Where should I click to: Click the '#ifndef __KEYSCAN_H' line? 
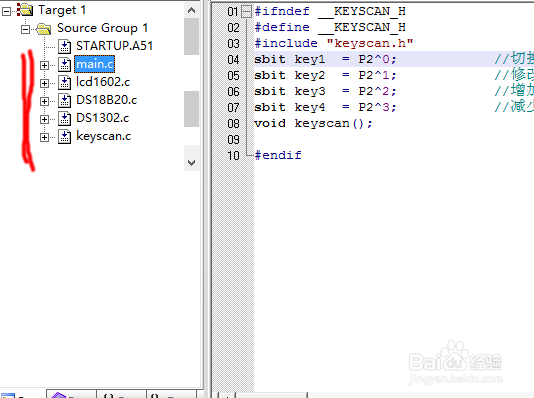point(330,12)
